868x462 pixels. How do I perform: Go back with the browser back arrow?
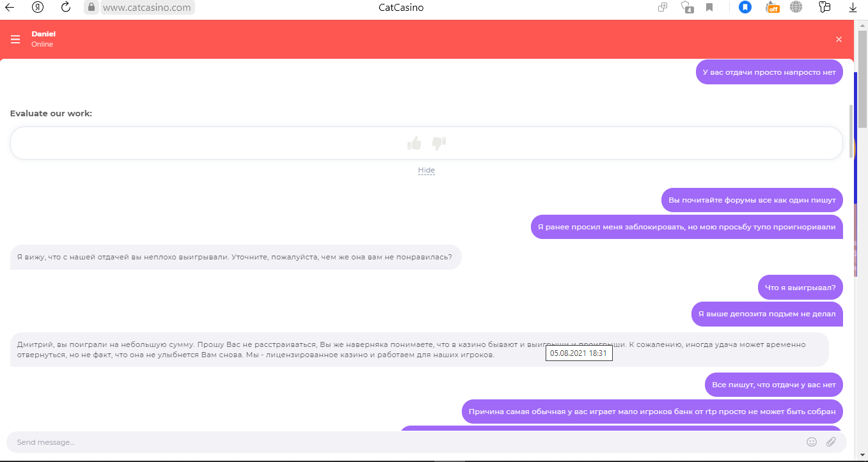coord(10,8)
